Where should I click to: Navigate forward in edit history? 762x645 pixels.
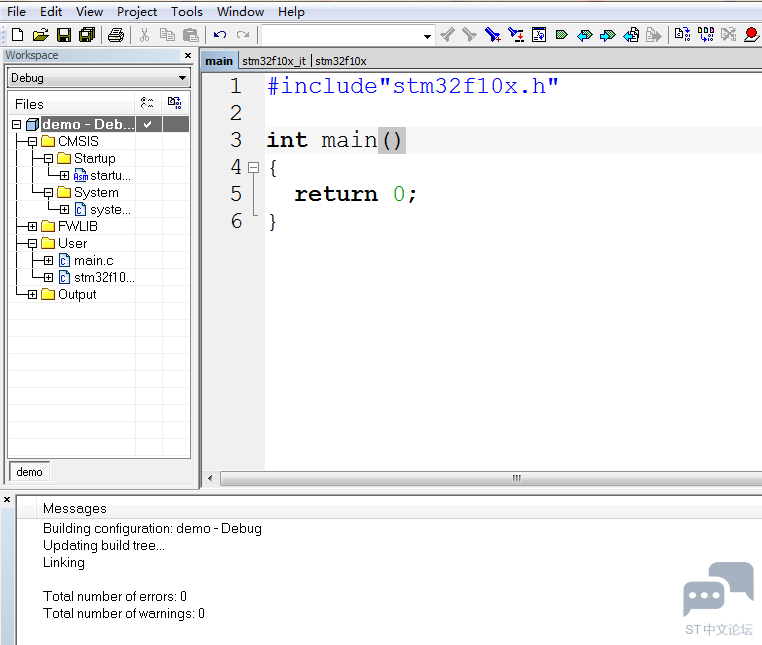[x=654, y=35]
